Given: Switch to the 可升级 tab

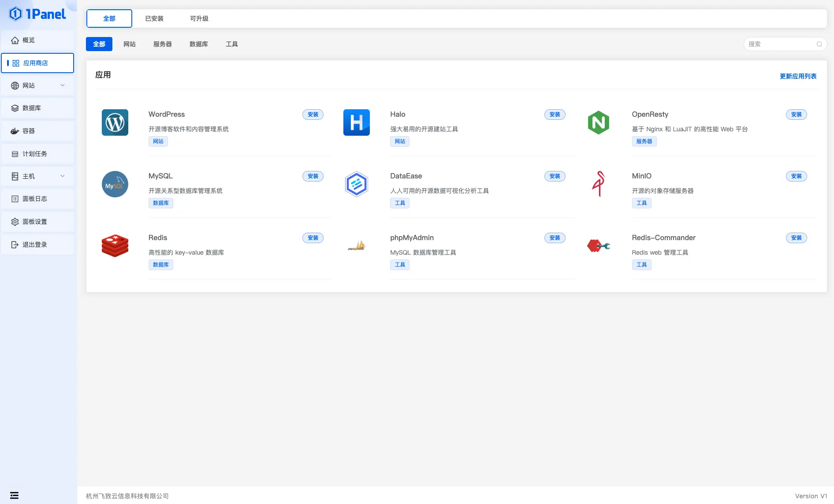Looking at the screenshot, I should (x=199, y=19).
